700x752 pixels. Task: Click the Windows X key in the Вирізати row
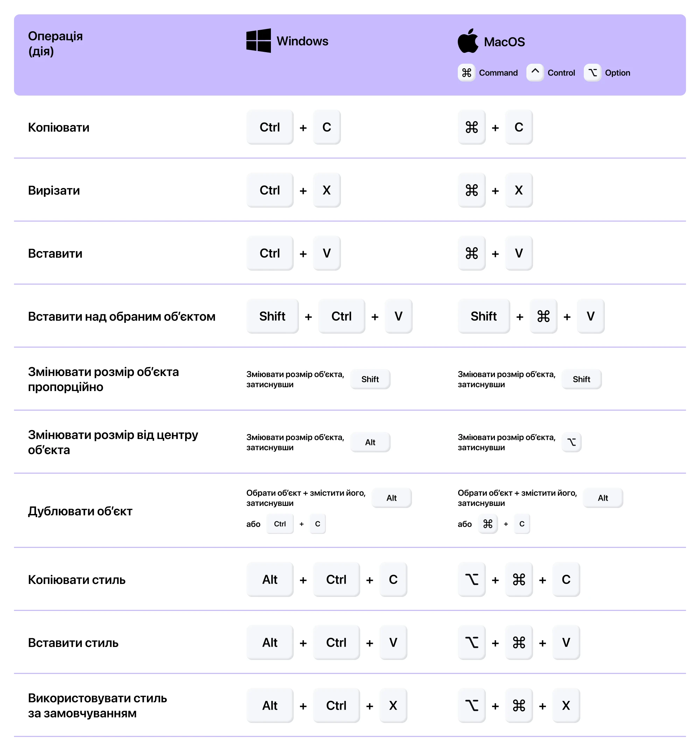tap(327, 190)
